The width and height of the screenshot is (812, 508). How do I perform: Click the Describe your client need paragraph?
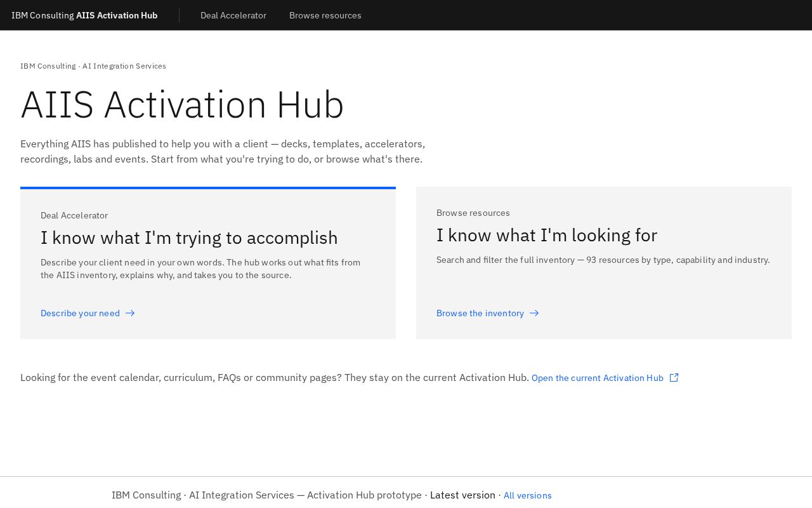(x=200, y=269)
